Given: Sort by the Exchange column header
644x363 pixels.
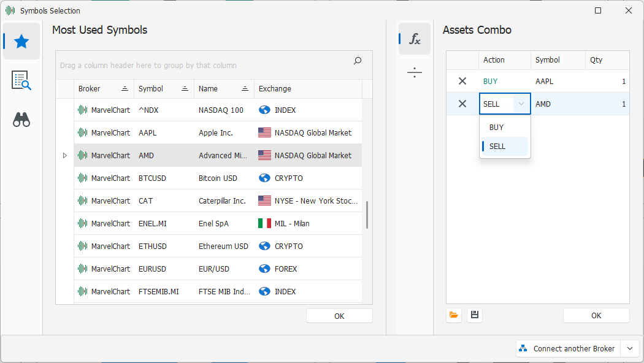Looking at the screenshot, I should point(308,89).
